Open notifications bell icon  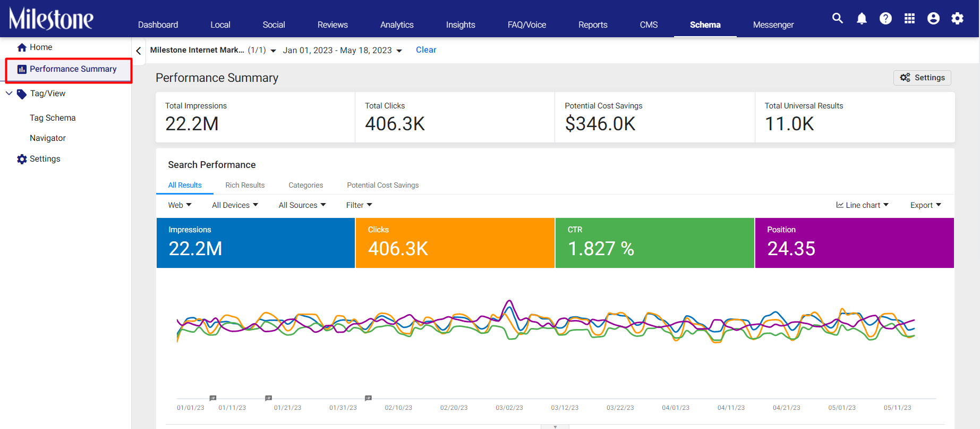pyautogui.click(x=862, y=19)
